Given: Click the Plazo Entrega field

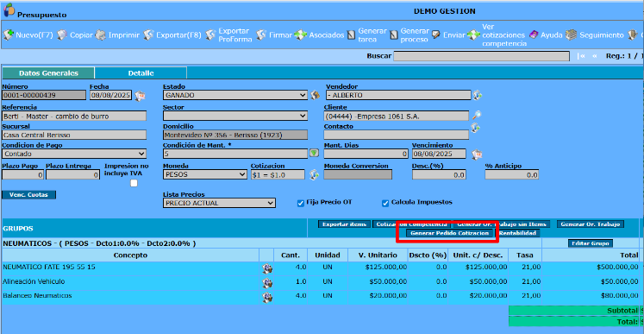Looking at the screenshot, I should 72,175.
